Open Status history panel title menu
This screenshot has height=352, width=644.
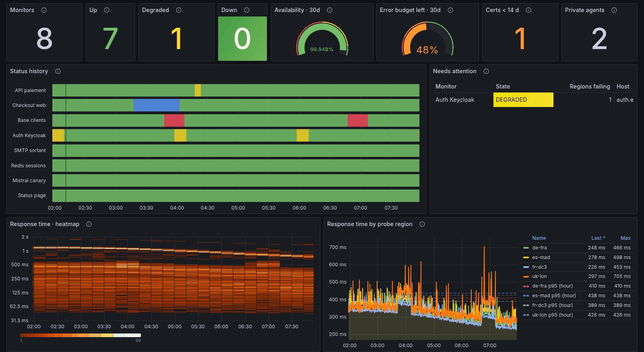(29, 71)
